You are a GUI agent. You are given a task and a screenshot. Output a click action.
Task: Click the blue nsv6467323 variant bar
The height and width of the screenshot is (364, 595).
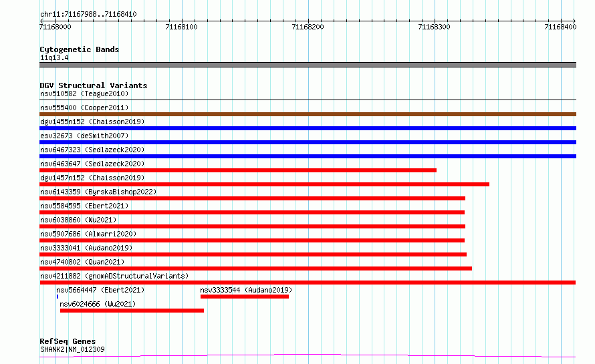pos(308,156)
